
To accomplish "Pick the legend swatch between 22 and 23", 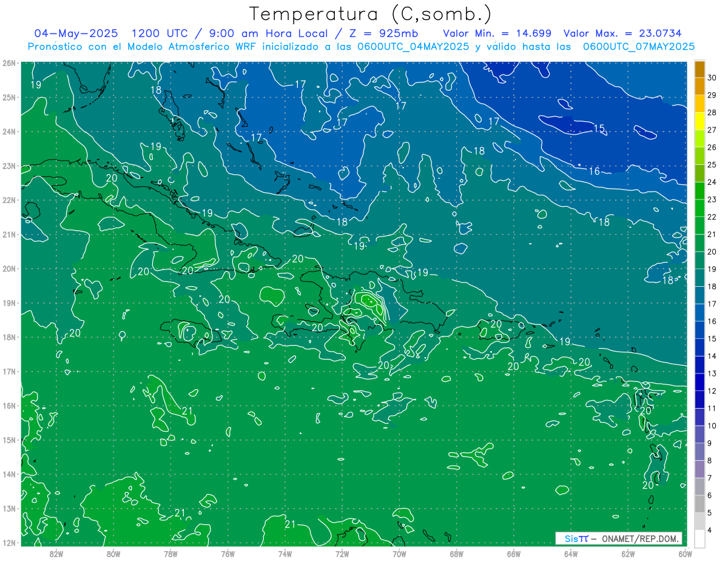I will click(699, 209).
